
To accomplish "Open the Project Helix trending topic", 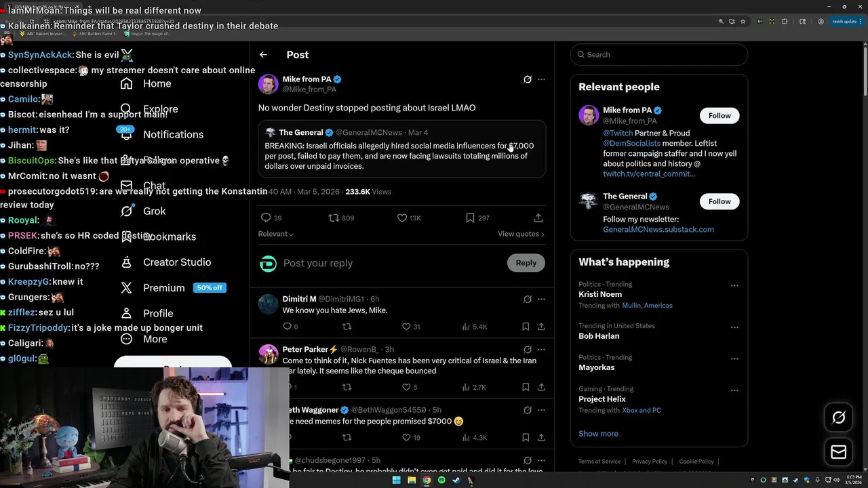I will coord(602,399).
